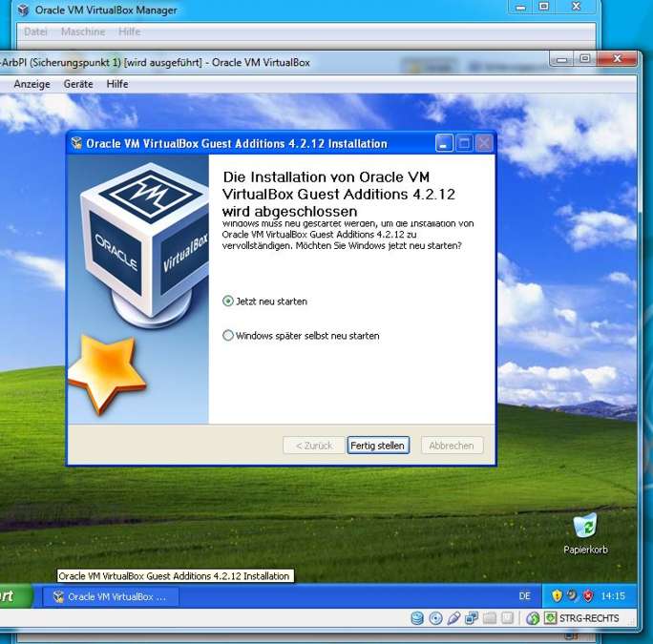The width and height of the screenshot is (653, 644).
Task: Choose 'Windows später selbst neu starten' option
Action: click(301, 336)
